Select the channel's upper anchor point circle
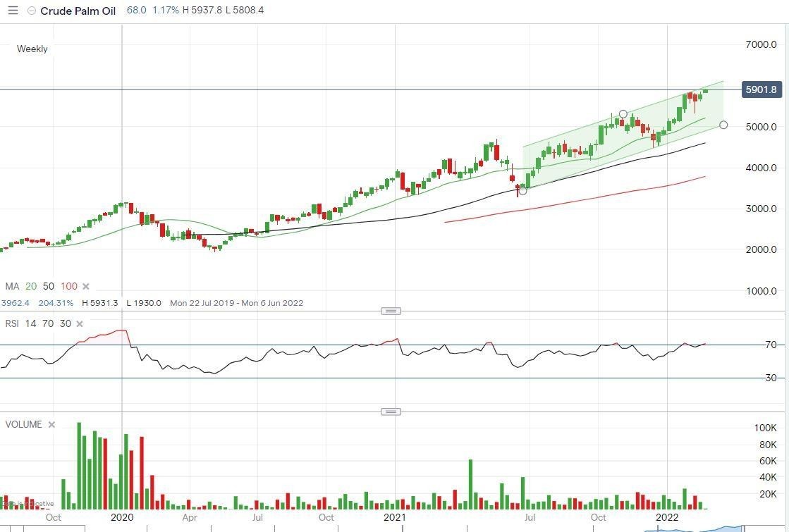Image resolution: width=789 pixels, height=532 pixels. pos(623,114)
